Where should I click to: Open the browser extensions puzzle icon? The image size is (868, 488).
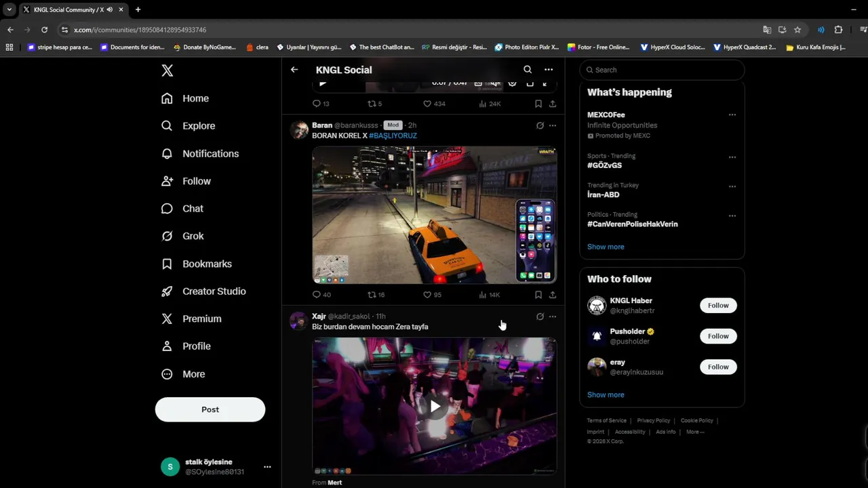coord(838,30)
